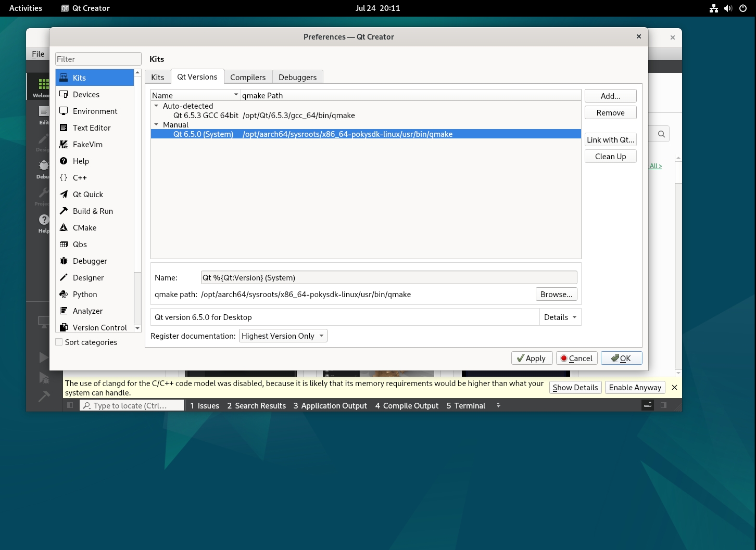
Task: Open Qt Quick preferences icon
Action: pyautogui.click(x=64, y=194)
